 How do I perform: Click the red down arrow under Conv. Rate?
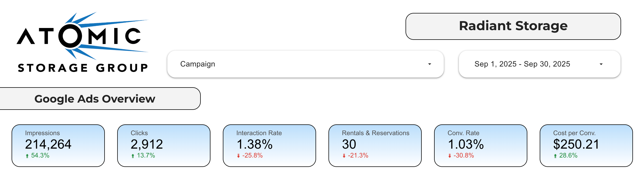(450, 156)
